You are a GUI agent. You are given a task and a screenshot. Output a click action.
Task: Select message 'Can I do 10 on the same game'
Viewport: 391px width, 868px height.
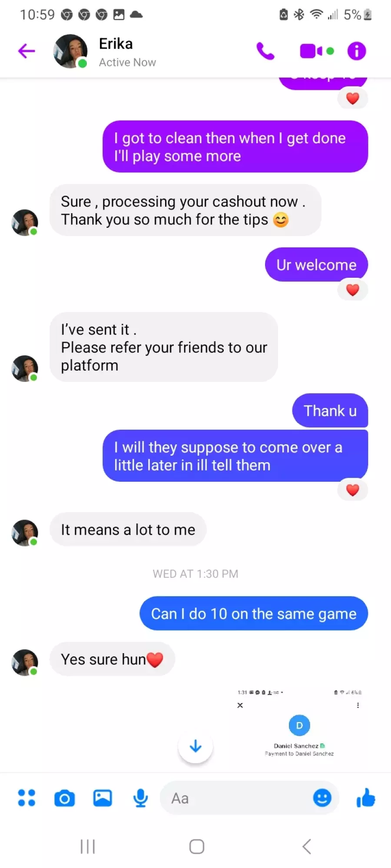[x=254, y=613]
